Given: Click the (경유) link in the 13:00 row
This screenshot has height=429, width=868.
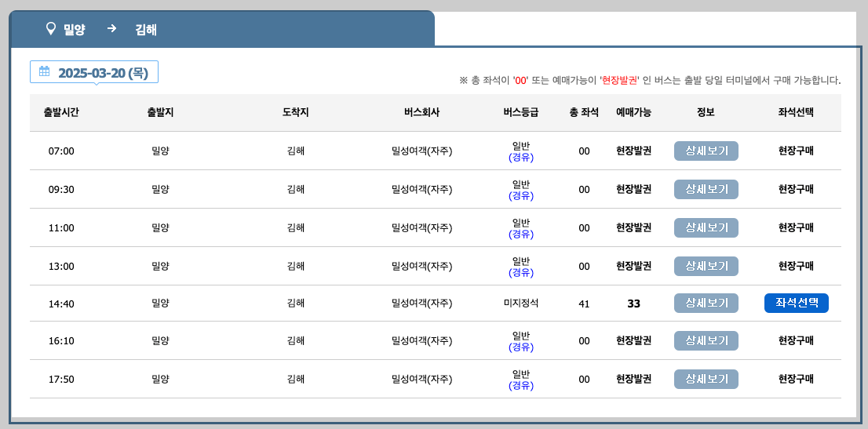Looking at the screenshot, I should 521,273.
